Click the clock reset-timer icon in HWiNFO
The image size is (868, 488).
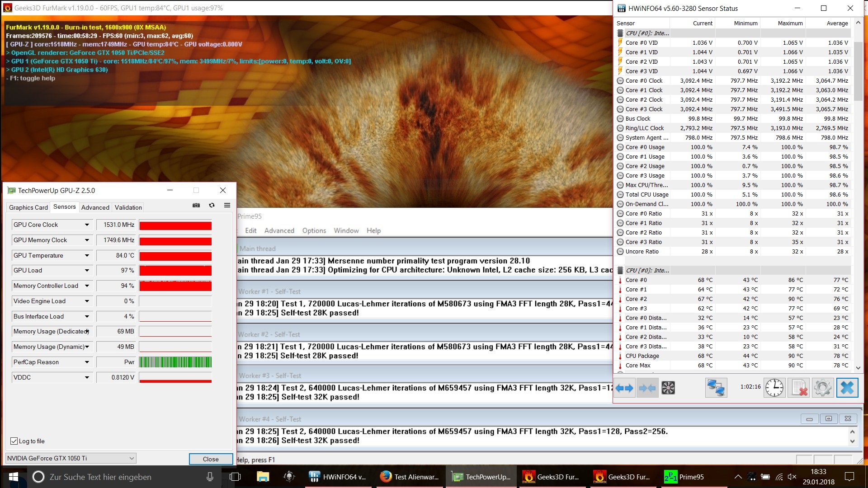pyautogui.click(x=774, y=388)
